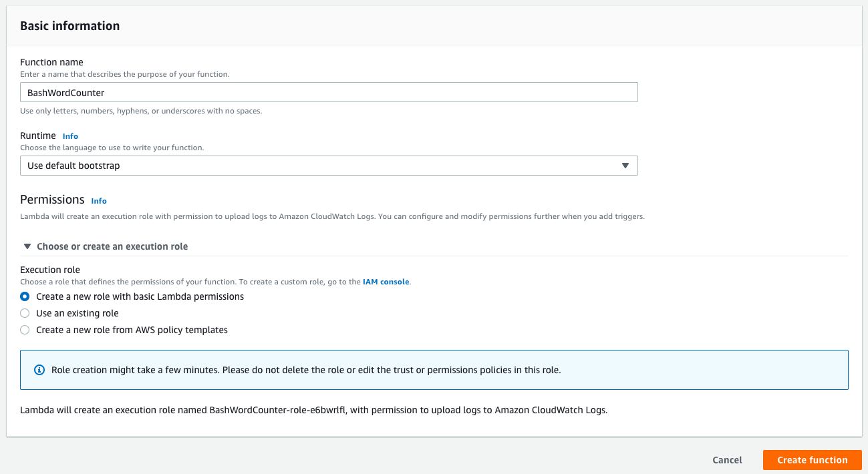Viewport: 868px width, 474px height.
Task: Pick 'Create a new role from AWS policy templates'
Action: (x=25, y=329)
